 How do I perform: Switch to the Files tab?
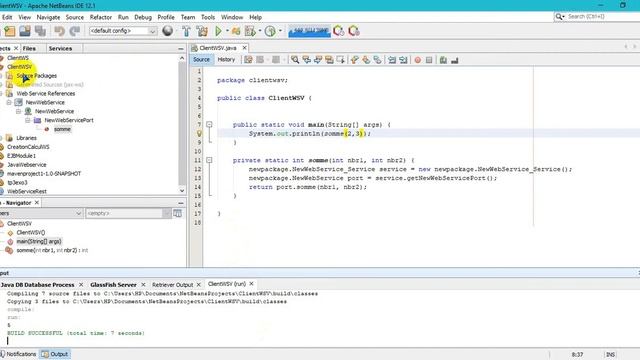coord(29,48)
